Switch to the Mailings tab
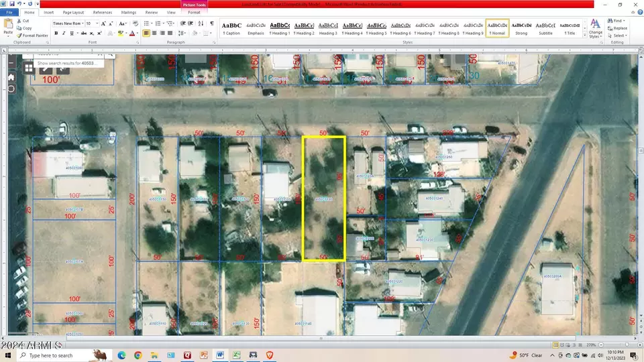This screenshot has width=644, height=362. coord(129,12)
